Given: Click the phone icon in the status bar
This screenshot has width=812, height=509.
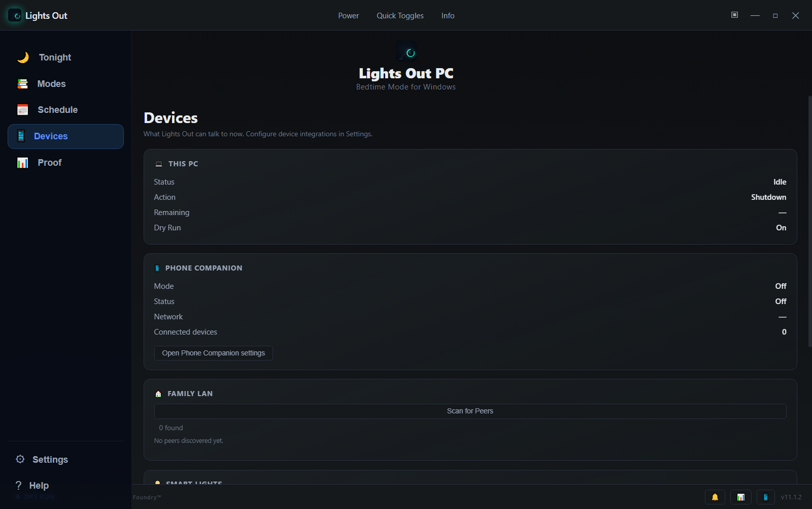Looking at the screenshot, I should (x=765, y=497).
